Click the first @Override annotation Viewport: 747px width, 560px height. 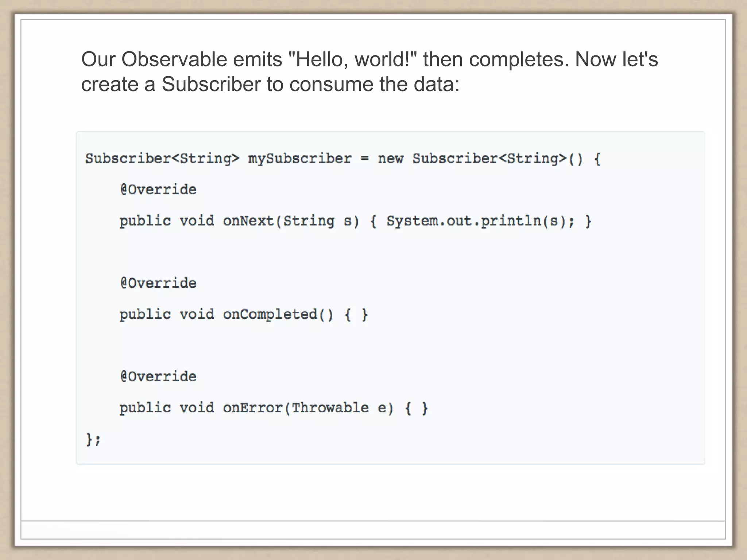[158, 190]
